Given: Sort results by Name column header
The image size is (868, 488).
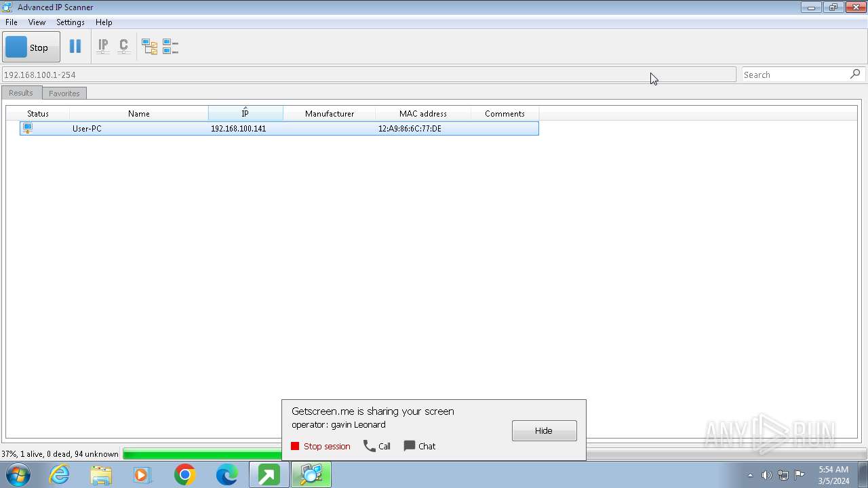Looking at the screenshot, I should [x=139, y=113].
